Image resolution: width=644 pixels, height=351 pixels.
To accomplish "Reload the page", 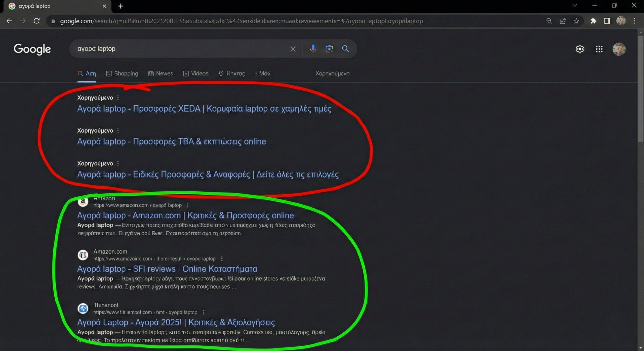I will click(x=36, y=21).
